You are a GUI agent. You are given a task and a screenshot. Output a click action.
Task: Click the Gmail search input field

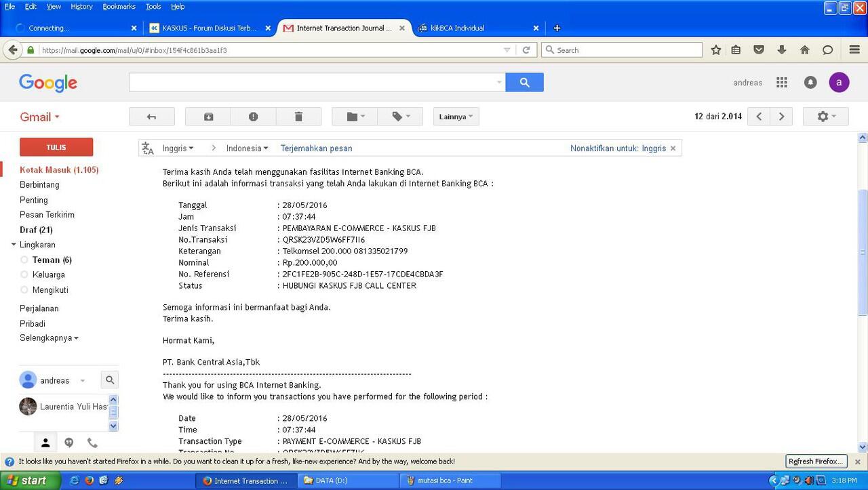click(312, 82)
